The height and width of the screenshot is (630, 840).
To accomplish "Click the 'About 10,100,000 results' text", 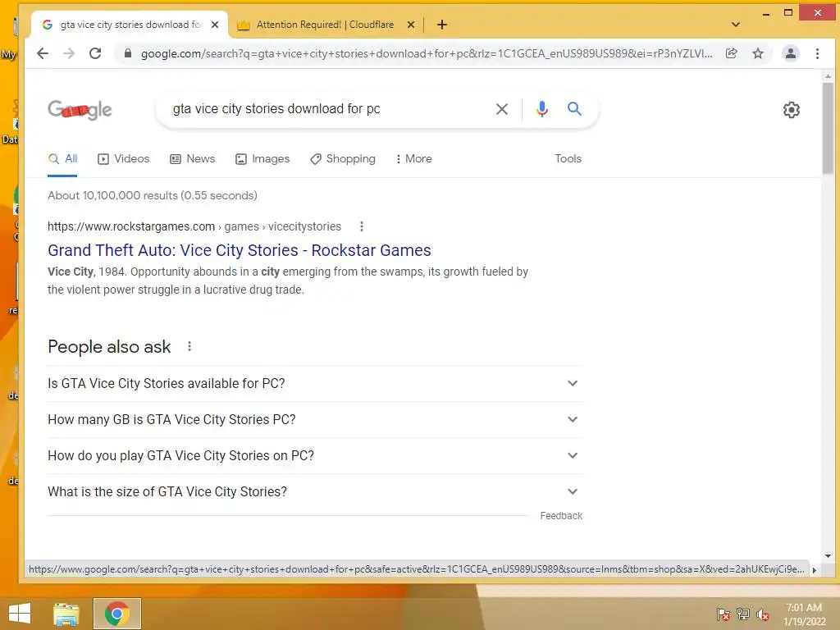I will tap(153, 195).
